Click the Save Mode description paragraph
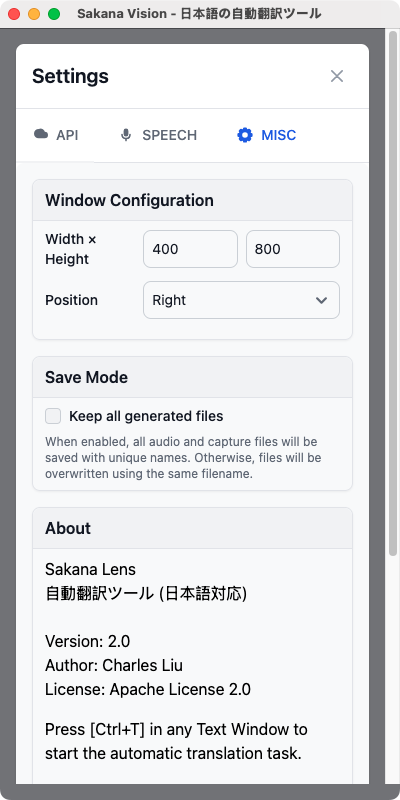The image size is (400, 800). click(183, 458)
